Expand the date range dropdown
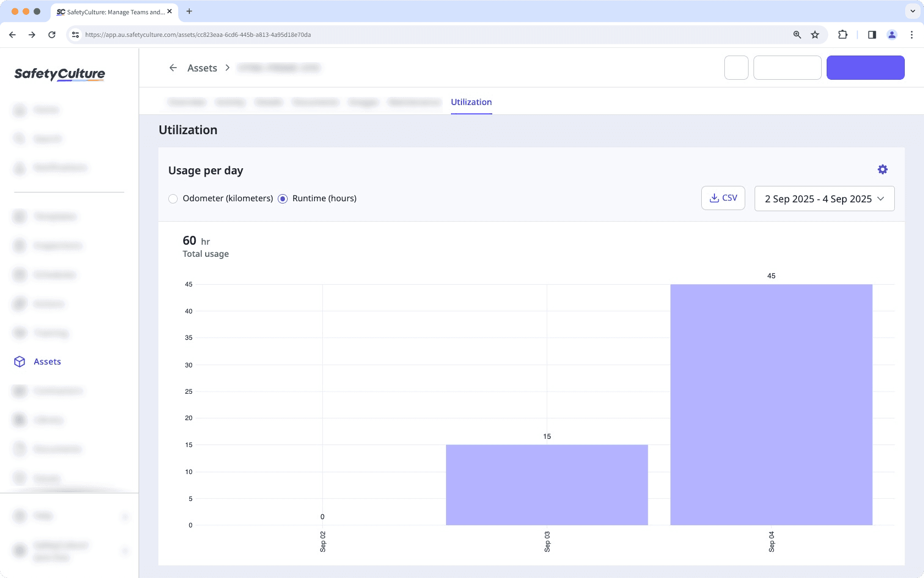This screenshot has height=578, width=924. [824, 199]
